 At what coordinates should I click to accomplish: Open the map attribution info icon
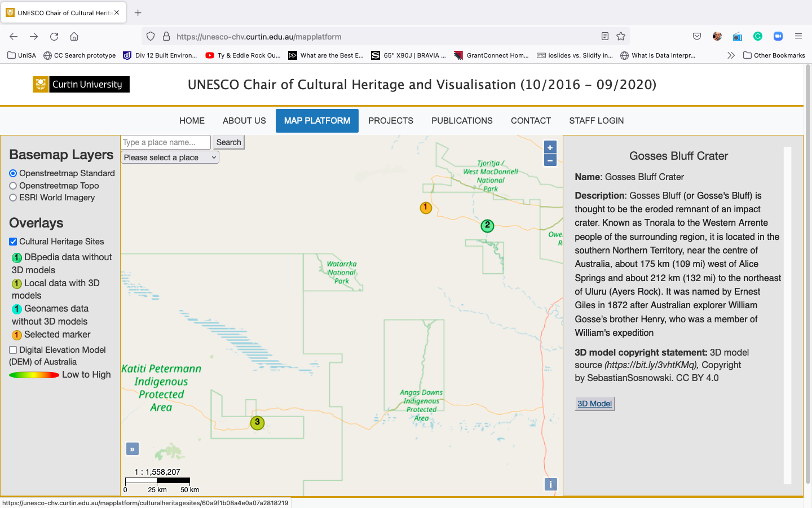(550, 484)
